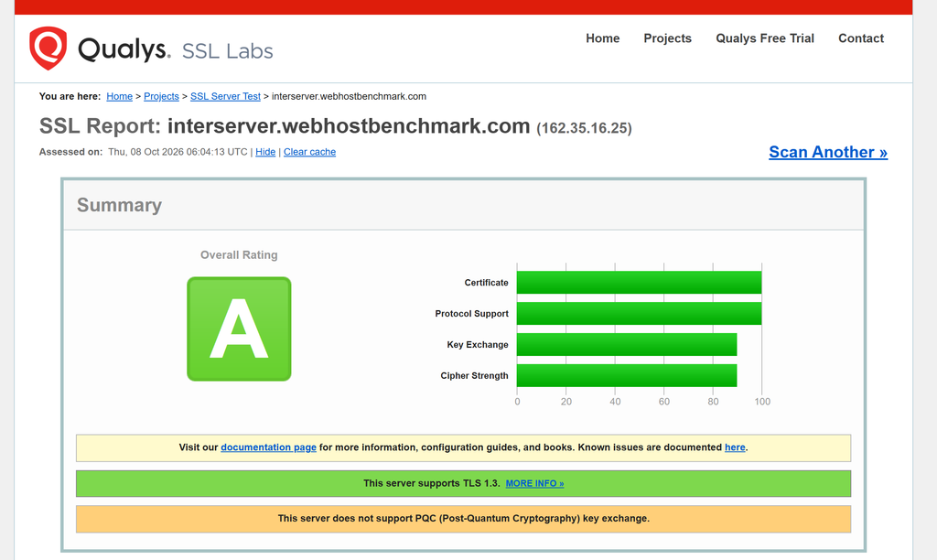Open the known issues 'here' link
Image resolution: width=937 pixels, height=560 pixels.
click(x=735, y=447)
